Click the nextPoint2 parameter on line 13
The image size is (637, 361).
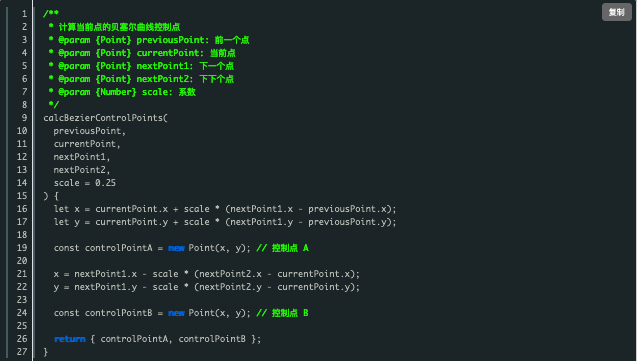point(80,170)
